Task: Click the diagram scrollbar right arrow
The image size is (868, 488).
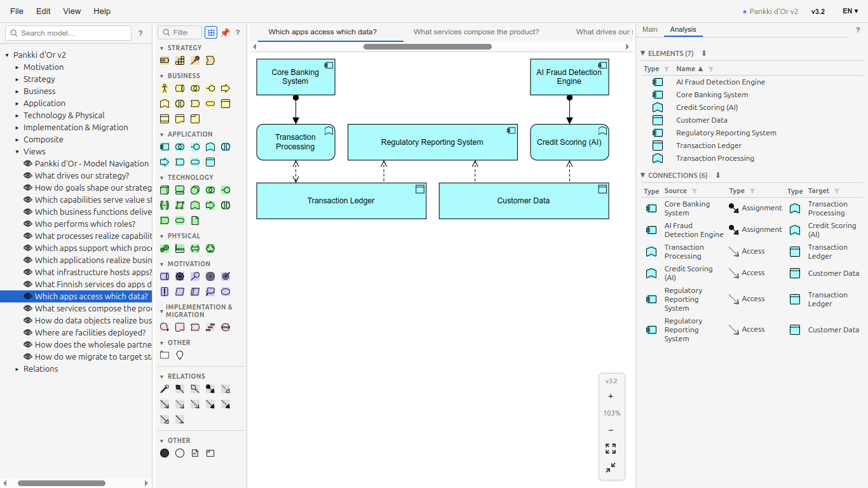Action: coord(627,46)
